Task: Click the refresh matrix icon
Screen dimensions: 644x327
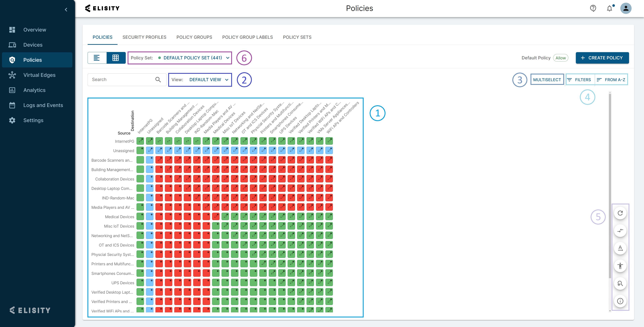Action: 620,213
